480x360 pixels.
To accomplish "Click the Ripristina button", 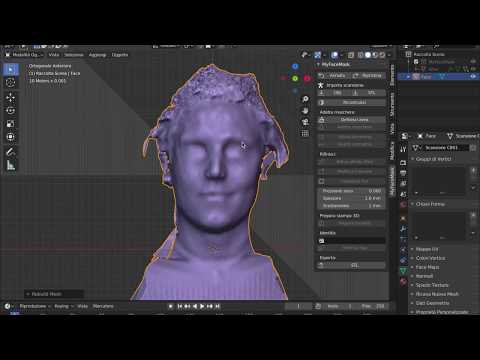I will coord(369,76).
